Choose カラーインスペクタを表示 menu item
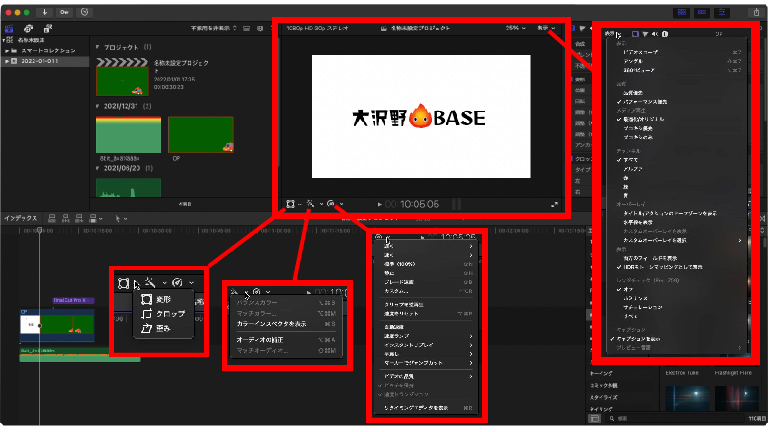Viewport: 768px width, 432px height. coord(286,324)
